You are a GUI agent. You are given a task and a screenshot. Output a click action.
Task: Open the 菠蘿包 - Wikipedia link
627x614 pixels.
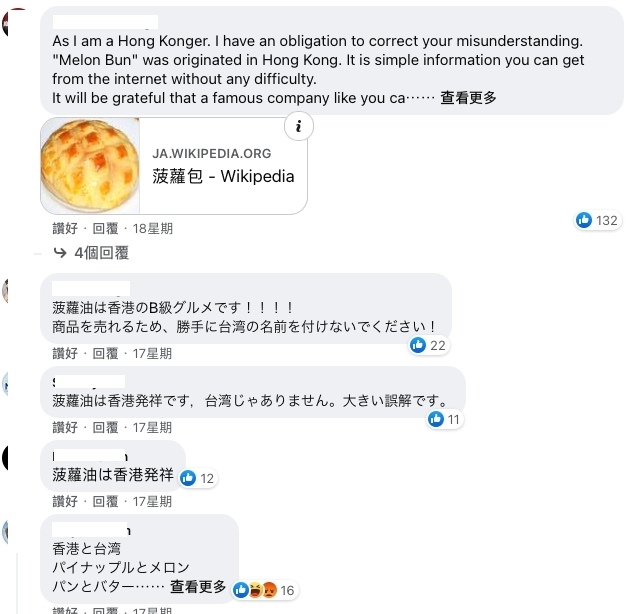223,176
